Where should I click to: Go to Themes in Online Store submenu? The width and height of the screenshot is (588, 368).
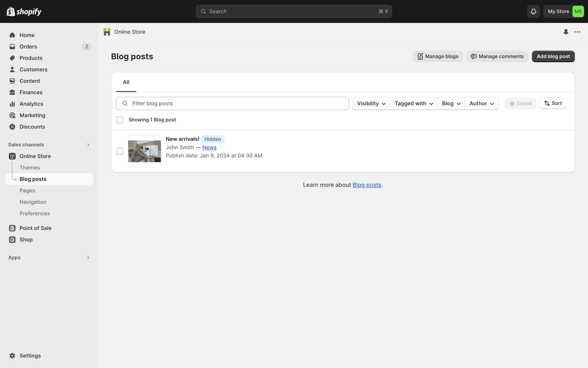point(30,168)
